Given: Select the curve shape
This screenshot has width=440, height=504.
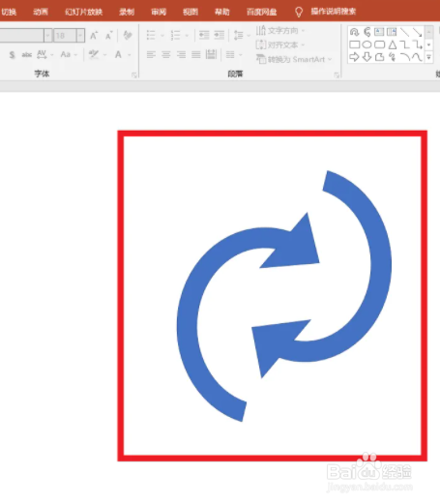Looking at the screenshot, I should point(417,57).
